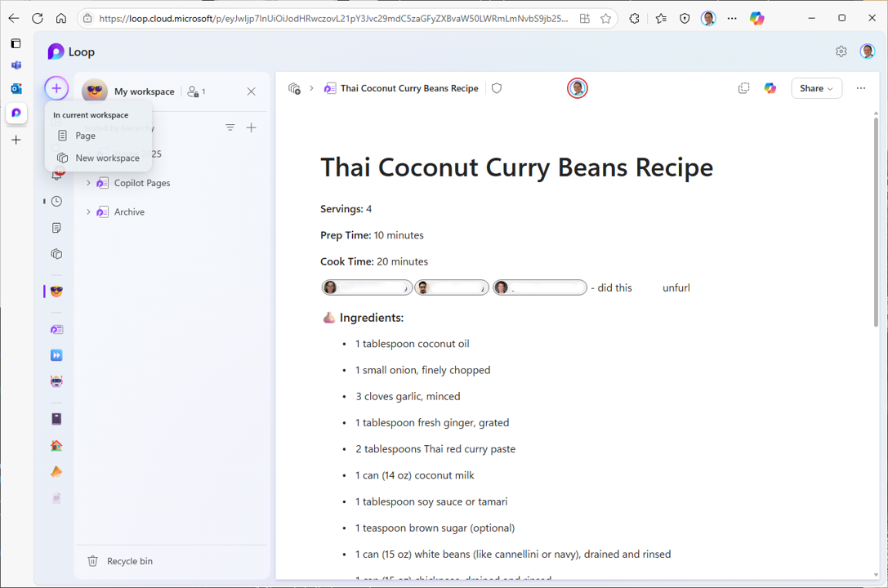Open the Recent clock icon in sidebar
888x588 pixels.
[56, 202]
